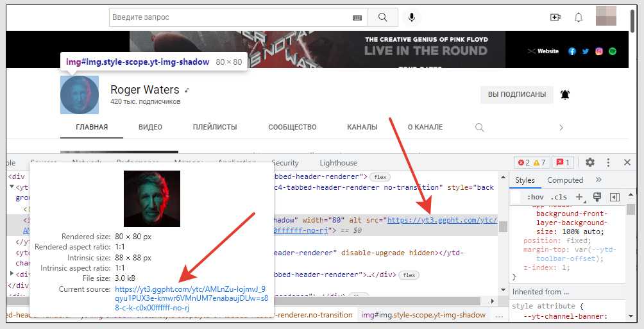Open the DevTools three-dot customize menu
The height and width of the screenshot is (329, 644).
pyautogui.click(x=608, y=163)
